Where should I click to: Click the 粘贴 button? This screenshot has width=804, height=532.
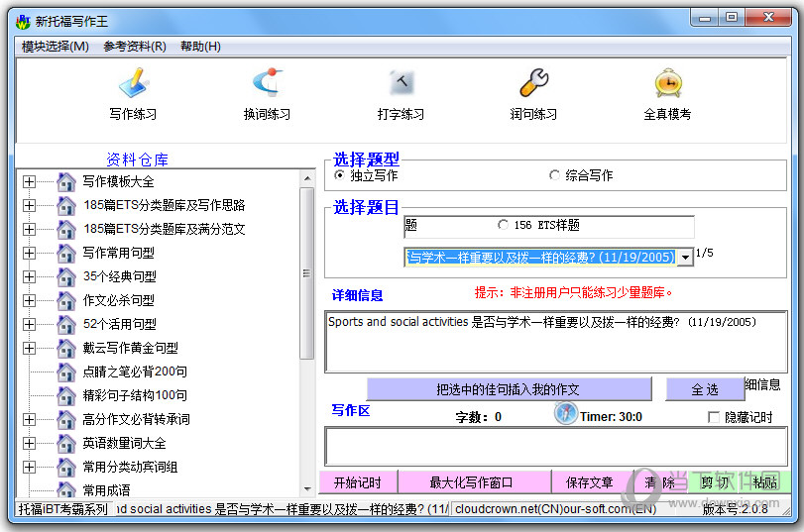click(765, 482)
